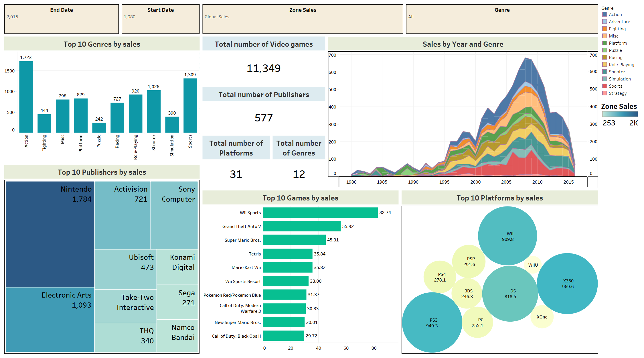The width and height of the screenshot is (644, 358).
Task: Select the PS3 platform bubble
Action: [x=432, y=323]
